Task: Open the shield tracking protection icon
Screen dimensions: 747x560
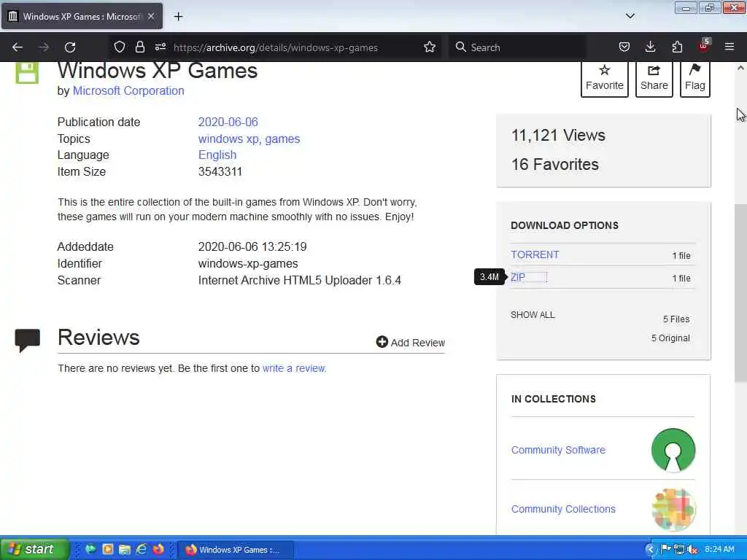Action: (120, 47)
